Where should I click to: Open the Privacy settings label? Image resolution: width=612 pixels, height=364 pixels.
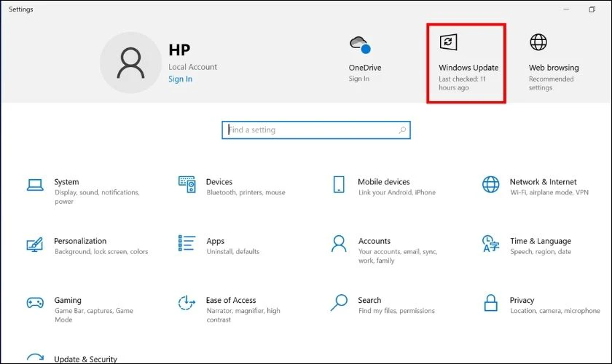click(522, 300)
